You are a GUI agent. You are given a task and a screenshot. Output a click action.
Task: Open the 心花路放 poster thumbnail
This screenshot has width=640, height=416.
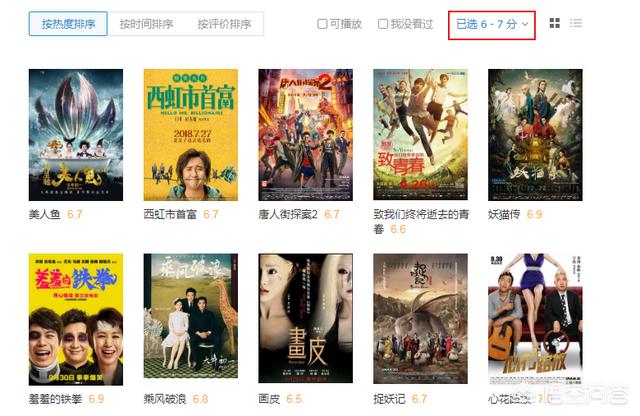(x=535, y=319)
